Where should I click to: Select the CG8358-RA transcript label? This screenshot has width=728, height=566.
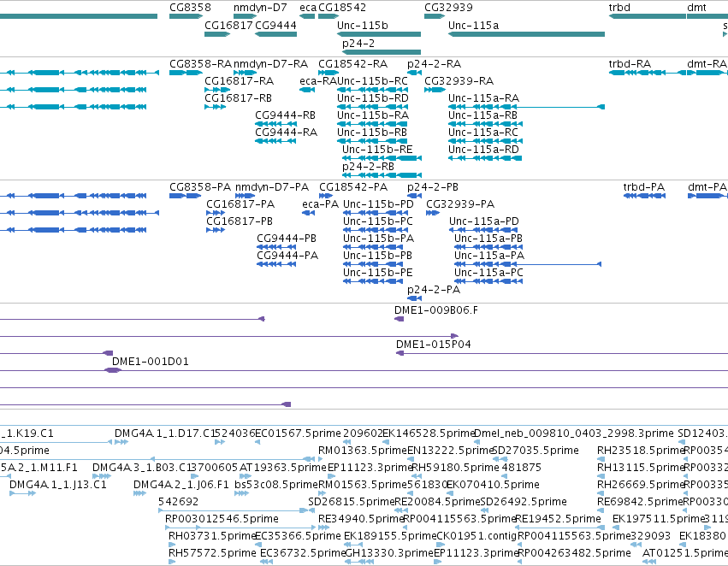200,63
